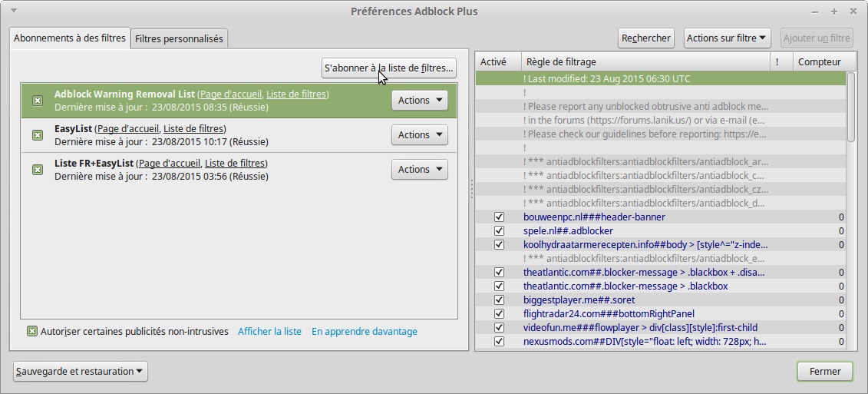The image size is (868, 394).
Task: Click the pane splitter grip handle
Action: tap(472, 189)
